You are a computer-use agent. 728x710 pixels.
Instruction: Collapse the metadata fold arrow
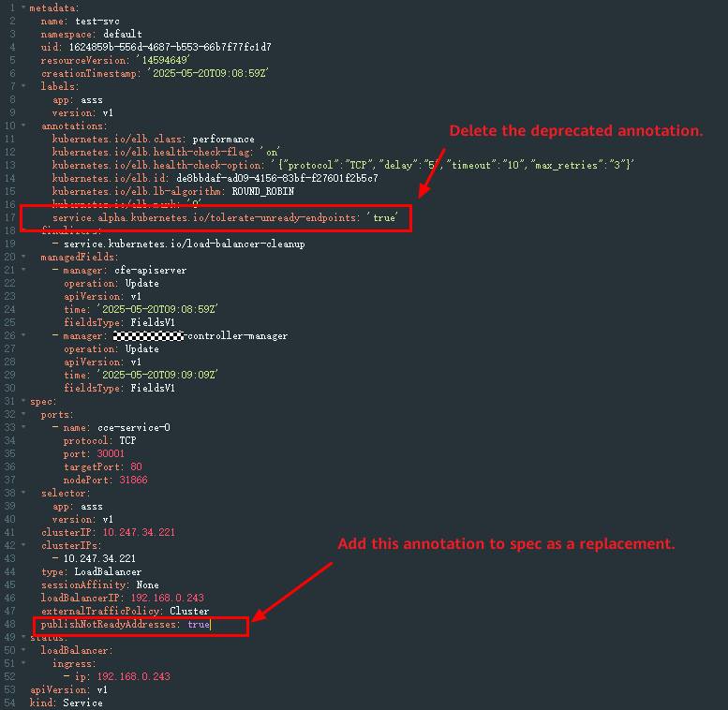click(x=23, y=7)
